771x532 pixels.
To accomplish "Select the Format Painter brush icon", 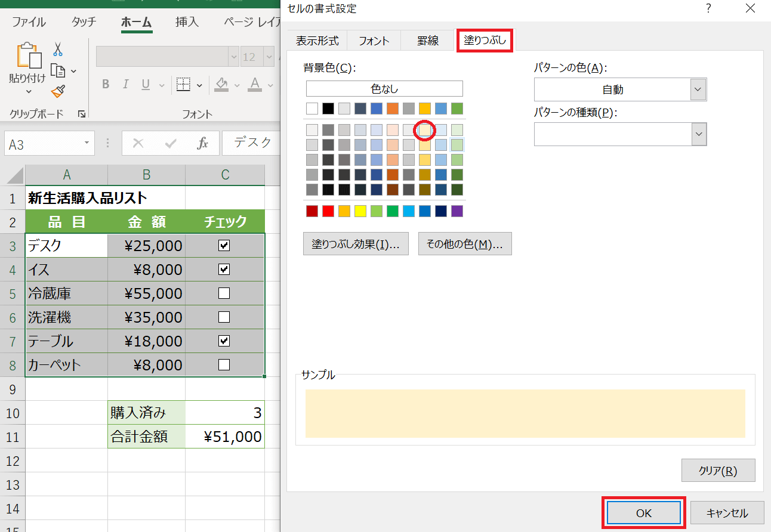I will (x=58, y=91).
